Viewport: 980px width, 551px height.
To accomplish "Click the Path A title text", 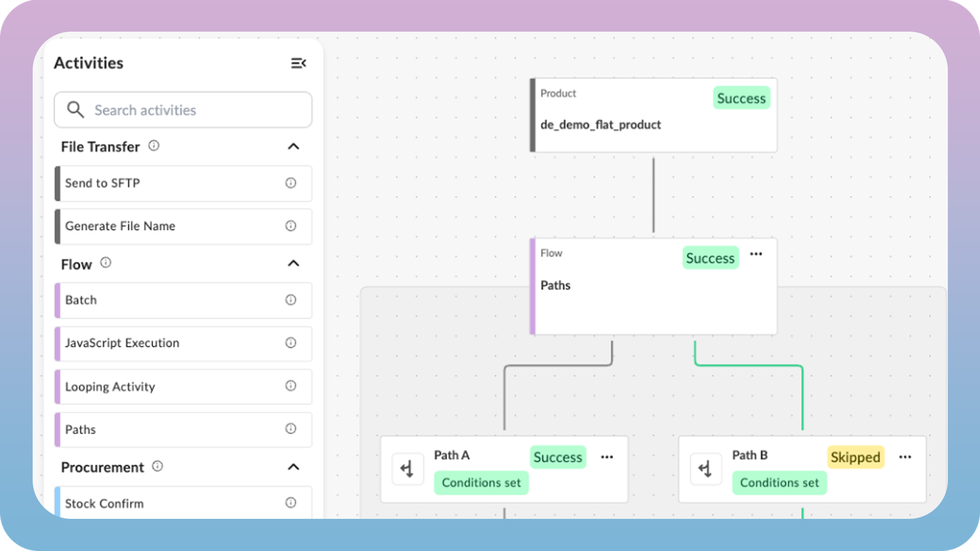I will pyautogui.click(x=452, y=455).
